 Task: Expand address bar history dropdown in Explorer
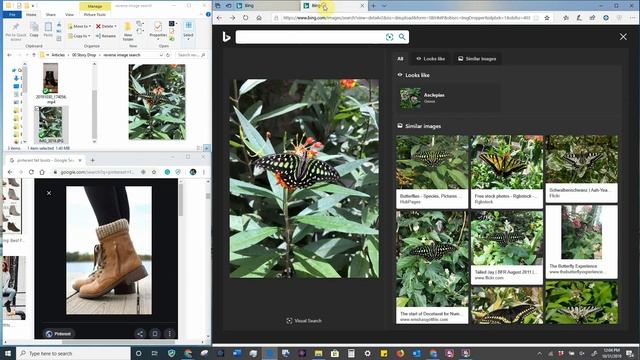pyautogui.click(x=161, y=55)
